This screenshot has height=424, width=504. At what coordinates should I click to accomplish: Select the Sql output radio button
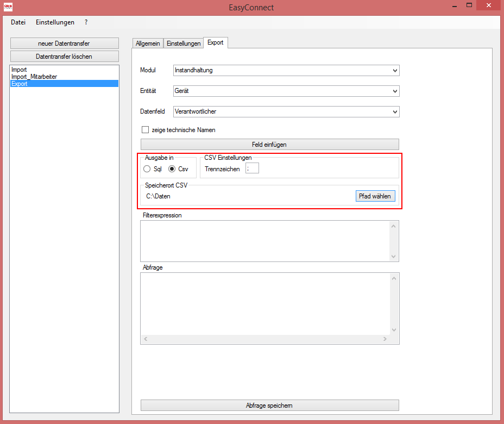click(x=147, y=169)
